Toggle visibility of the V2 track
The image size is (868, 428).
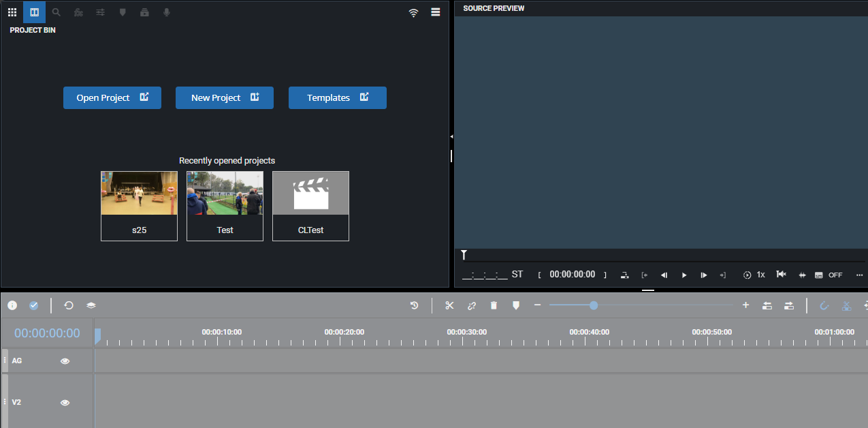[x=65, y=402]
